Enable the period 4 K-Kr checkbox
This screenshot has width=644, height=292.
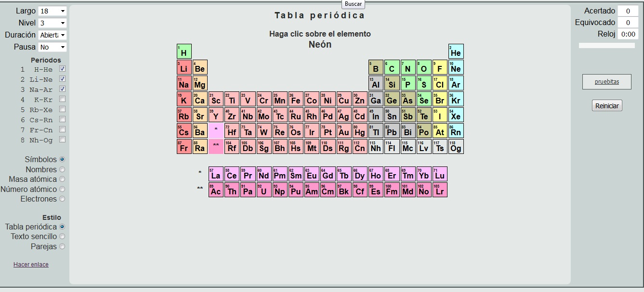pos(62,99)
